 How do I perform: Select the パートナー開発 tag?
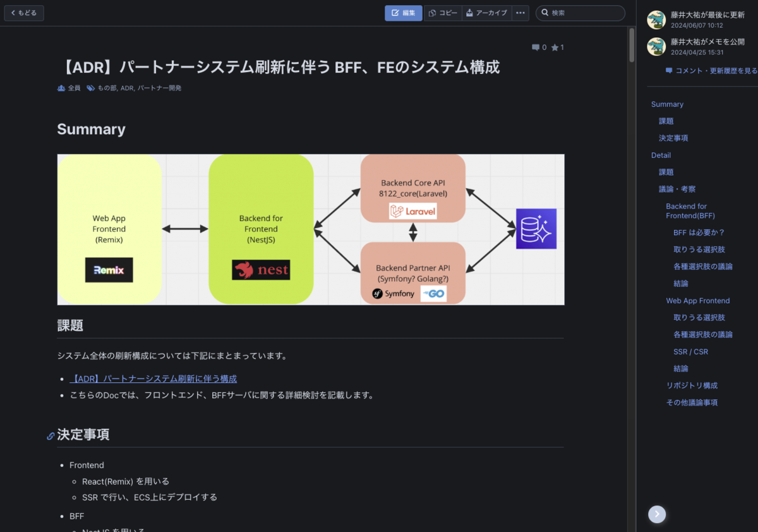pyautogui.click(x=160, y=88)
